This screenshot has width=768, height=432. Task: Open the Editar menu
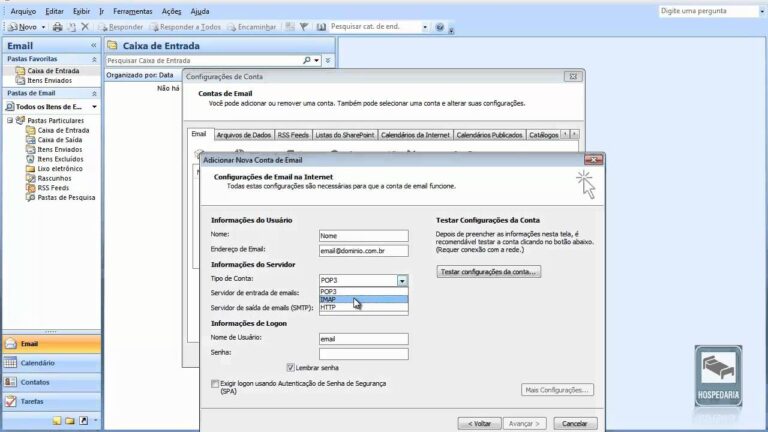pos(54,11)
